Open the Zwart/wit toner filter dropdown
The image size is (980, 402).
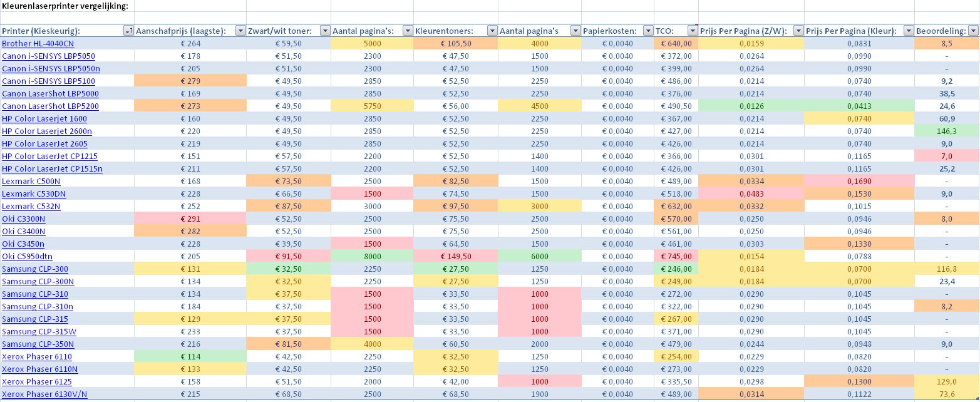(x=325, y=31)
